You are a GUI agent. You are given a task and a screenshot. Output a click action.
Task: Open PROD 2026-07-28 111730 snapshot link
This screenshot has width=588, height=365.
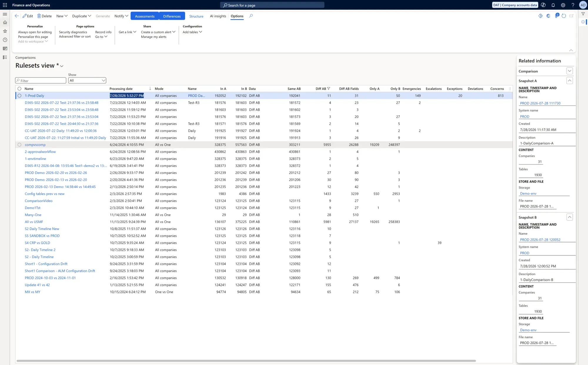click(540, 103)
